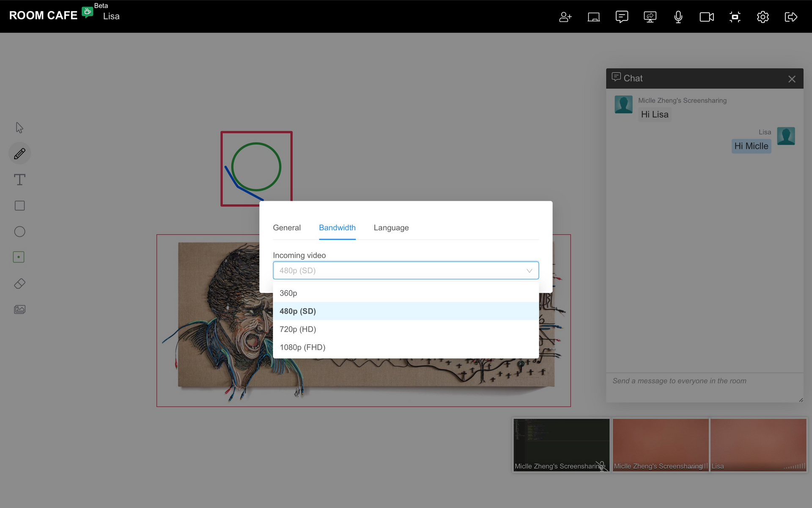Click the Hi Lisa chat message
This screenshot has width=812, height=508.
click(655, 114)
